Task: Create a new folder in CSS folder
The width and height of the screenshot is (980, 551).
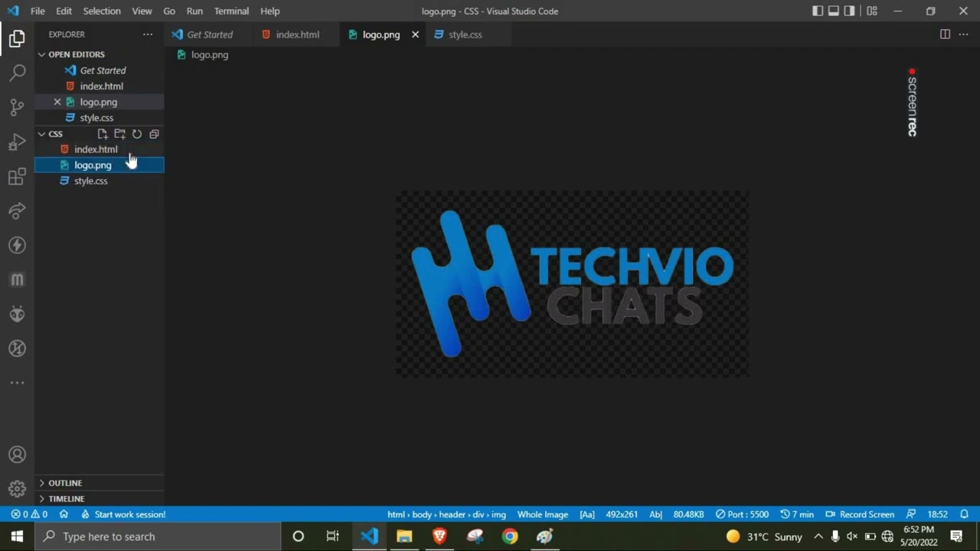Action: pos(119,134)
